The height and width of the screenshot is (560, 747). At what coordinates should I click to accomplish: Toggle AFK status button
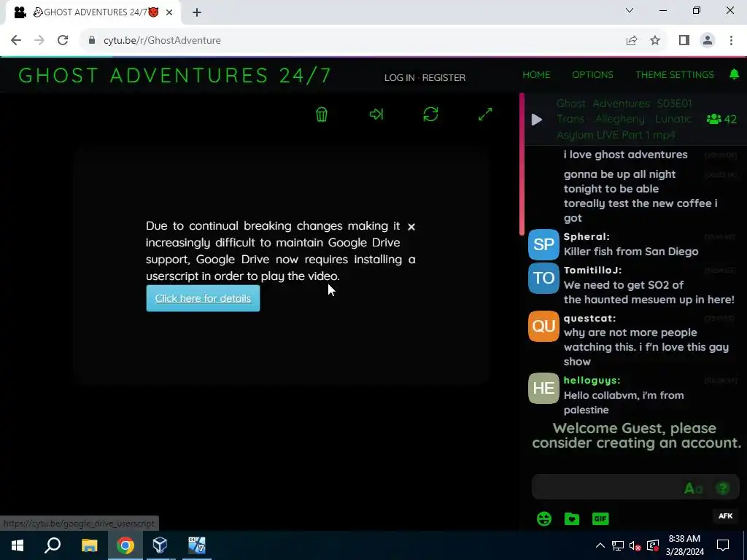pos(725,516)
